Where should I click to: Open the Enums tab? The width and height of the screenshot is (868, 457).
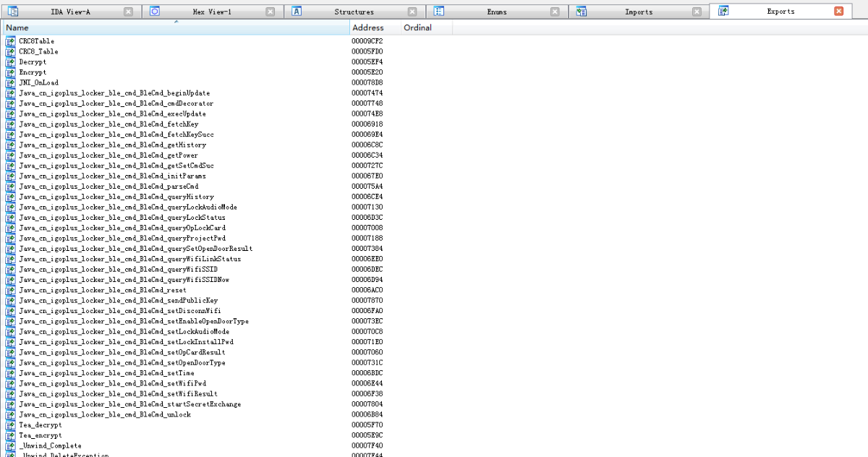(x=497, y=12)
